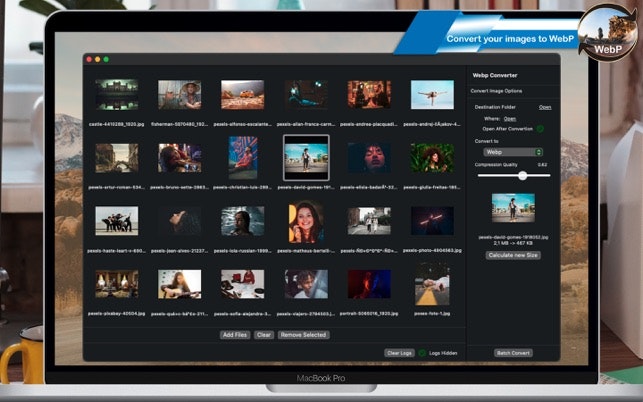Click the preview image in the sidebar
The image size is (643, 402).
tap(513, 208)
